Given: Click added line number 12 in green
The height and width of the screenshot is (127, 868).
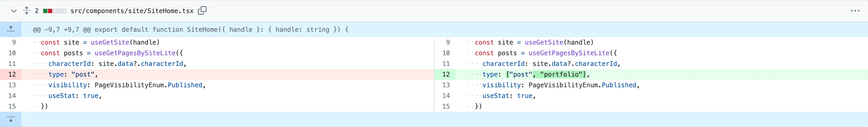Looking at the screenshot, I should (x=446, y=74).
